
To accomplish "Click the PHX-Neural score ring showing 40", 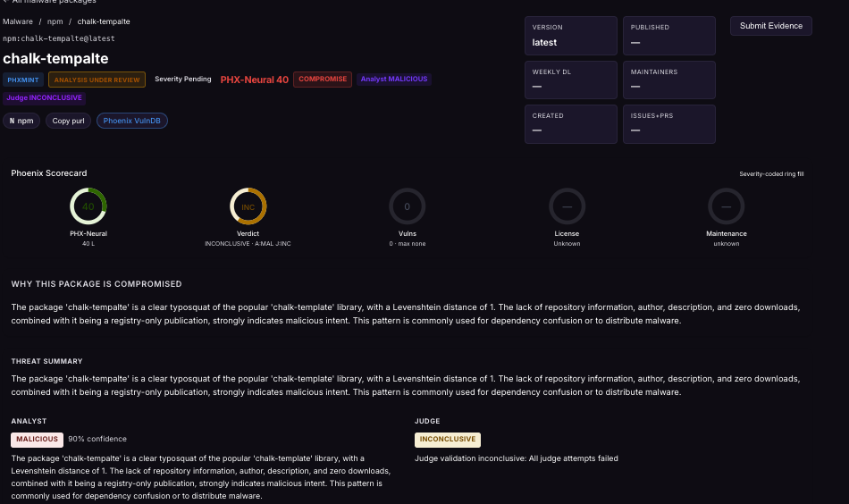I will 88,206.
